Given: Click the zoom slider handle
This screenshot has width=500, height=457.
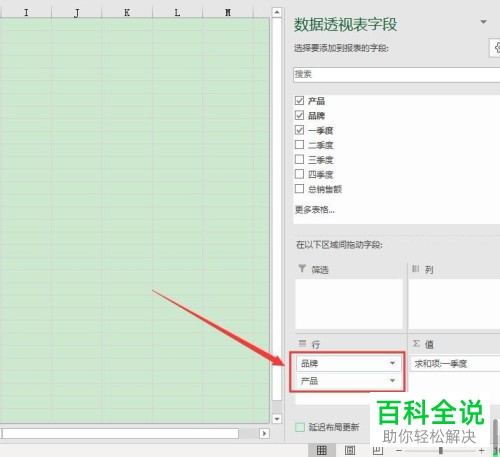Looking at the screenshot, I should [x=441, y=451].
